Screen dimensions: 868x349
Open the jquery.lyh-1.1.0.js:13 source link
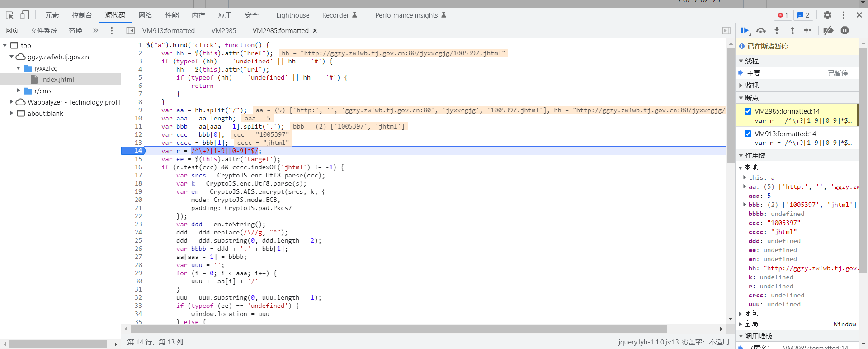[x=648, y=342]
